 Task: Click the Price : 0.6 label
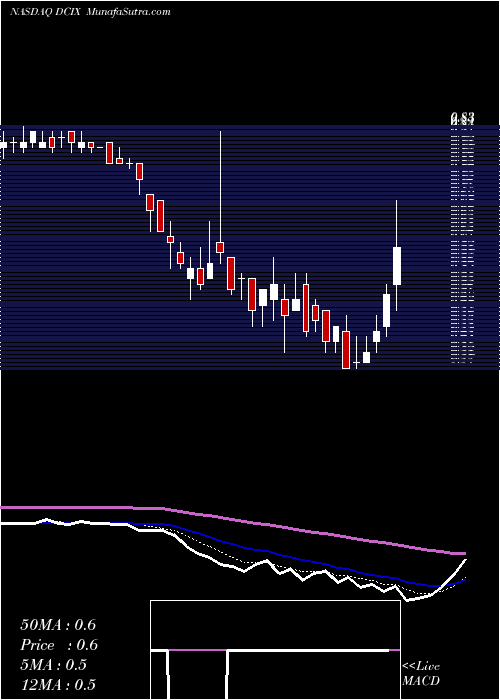(x=59, y=645)
